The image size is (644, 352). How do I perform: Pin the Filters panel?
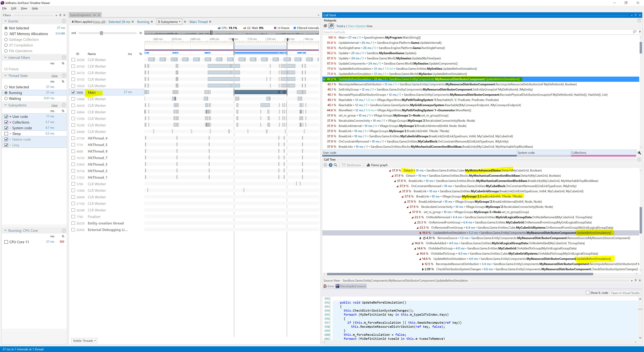point(60,15)
